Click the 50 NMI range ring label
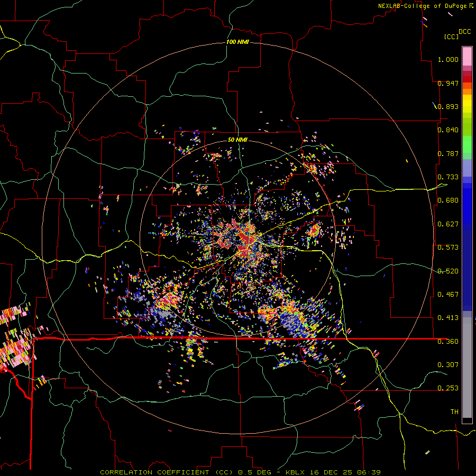Screen dimensions: 476x476 pos(237,140)
